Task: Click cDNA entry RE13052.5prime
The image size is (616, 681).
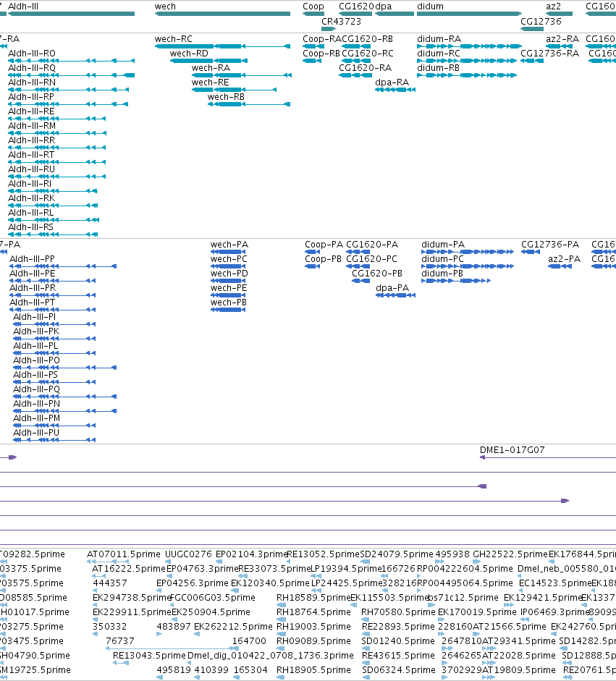Action: pos(324,554)
